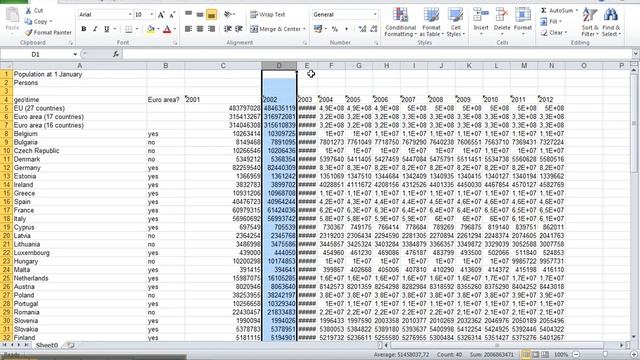Click cell with text Germany

[x=80, y=168]
